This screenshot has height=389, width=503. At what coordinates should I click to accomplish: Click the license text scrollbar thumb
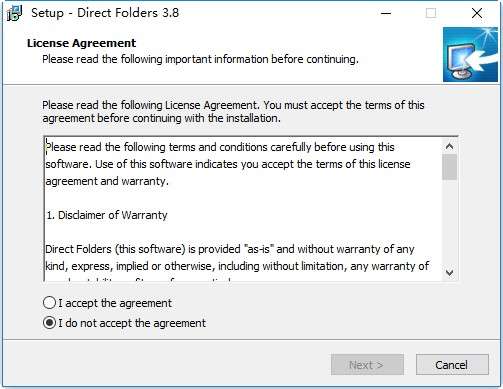coord(449,167)
